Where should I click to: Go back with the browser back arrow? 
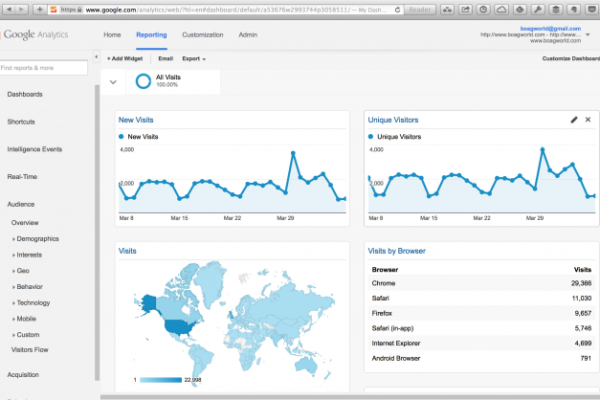9,9
